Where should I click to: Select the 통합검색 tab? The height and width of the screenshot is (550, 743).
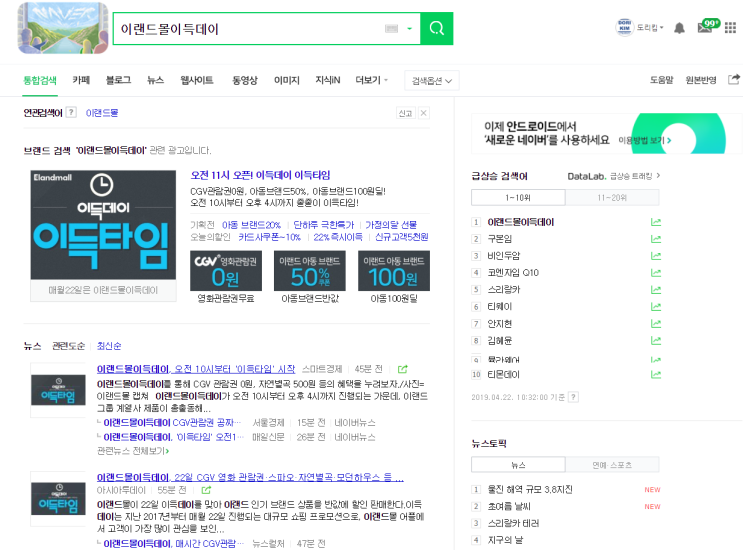click(40, 80)
